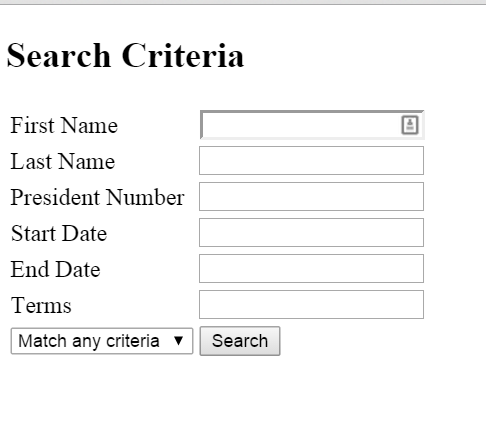486x424 pixels.
Task: Click the Last Name label text
Action: coord(63,161)
